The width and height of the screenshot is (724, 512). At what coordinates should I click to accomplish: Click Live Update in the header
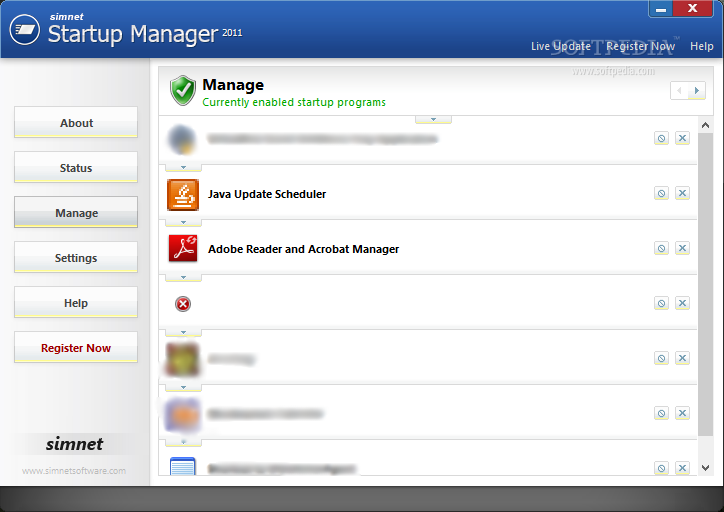561,46
